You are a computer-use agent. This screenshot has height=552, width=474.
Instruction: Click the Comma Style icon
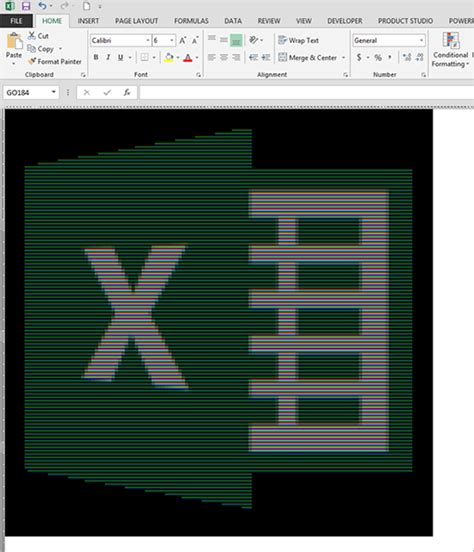pyautogui.click(x=390, y=57)
